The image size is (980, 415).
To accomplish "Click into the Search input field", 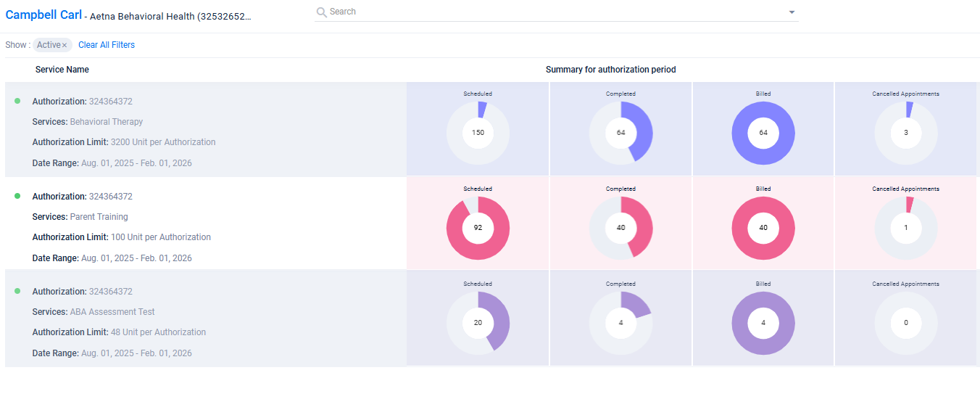I will coord(551,12).
